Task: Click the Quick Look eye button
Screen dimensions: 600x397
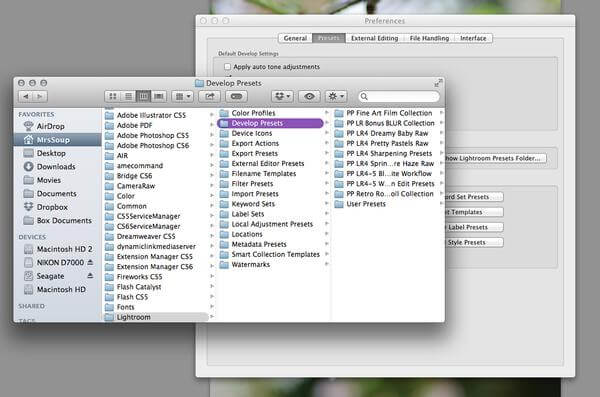Action: tap(309, 96)
